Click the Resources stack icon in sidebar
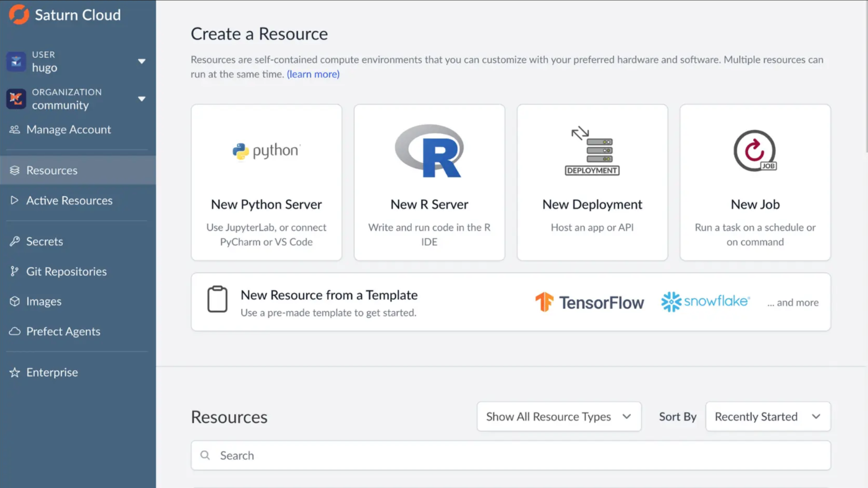This screenshot has width=868, height=488. click(15, 170)
